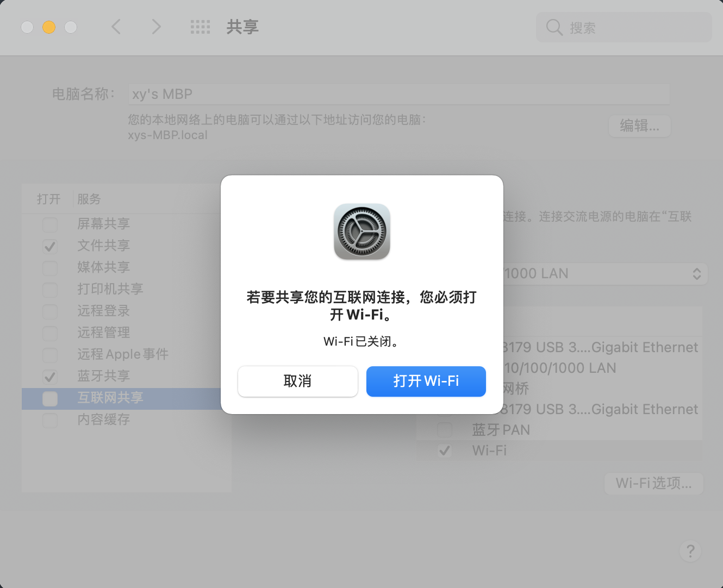Click the 打开 Wi-Fi button
Viewport: 723px width, 588px height.
click(426, 381)
